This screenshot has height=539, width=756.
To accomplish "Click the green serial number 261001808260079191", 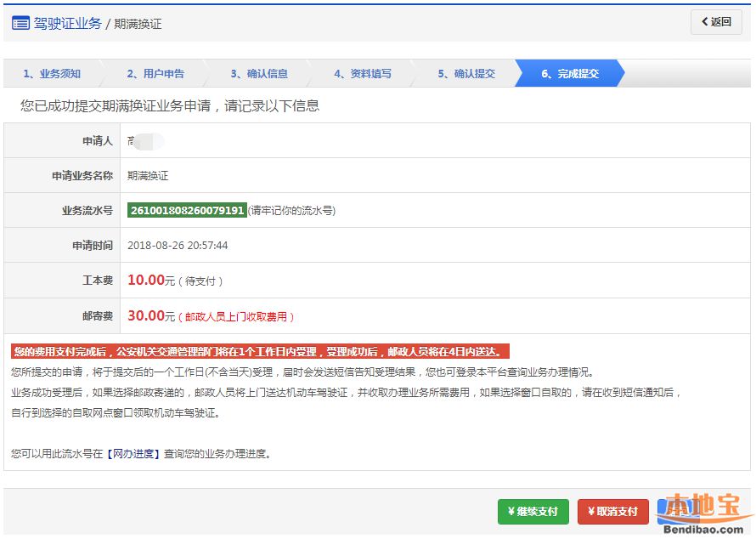I will coord(187,210).
